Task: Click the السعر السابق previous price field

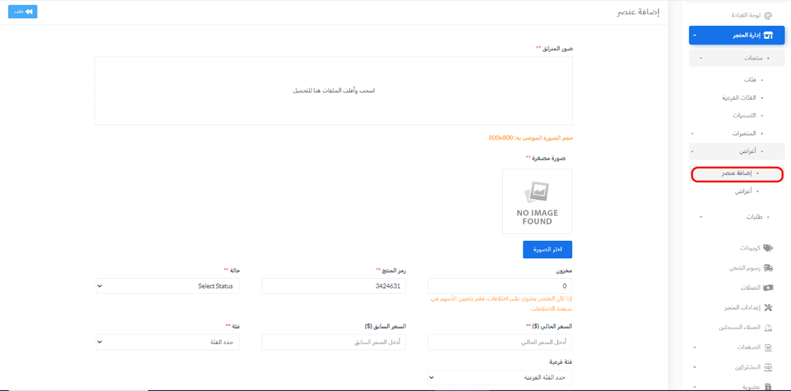Action: (334, 342)
